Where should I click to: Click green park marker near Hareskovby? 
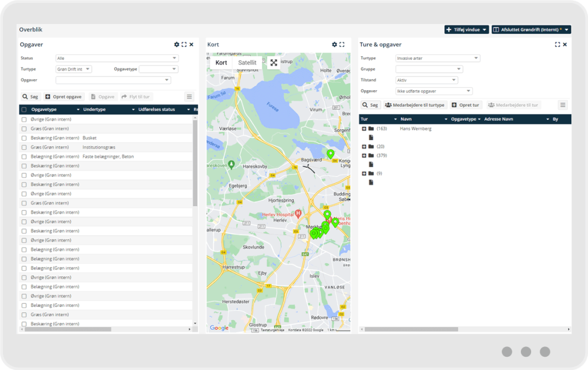click(231, 164)
